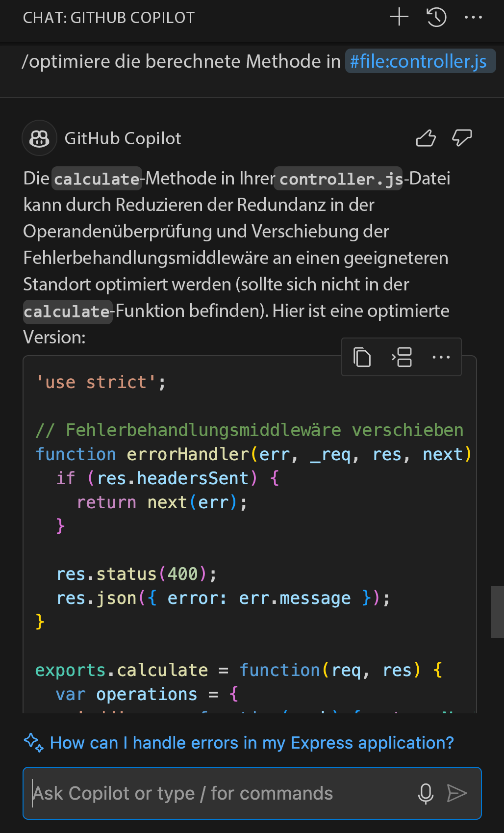Ask 'How can I handle errors in my Express application?'

point(252,743)
